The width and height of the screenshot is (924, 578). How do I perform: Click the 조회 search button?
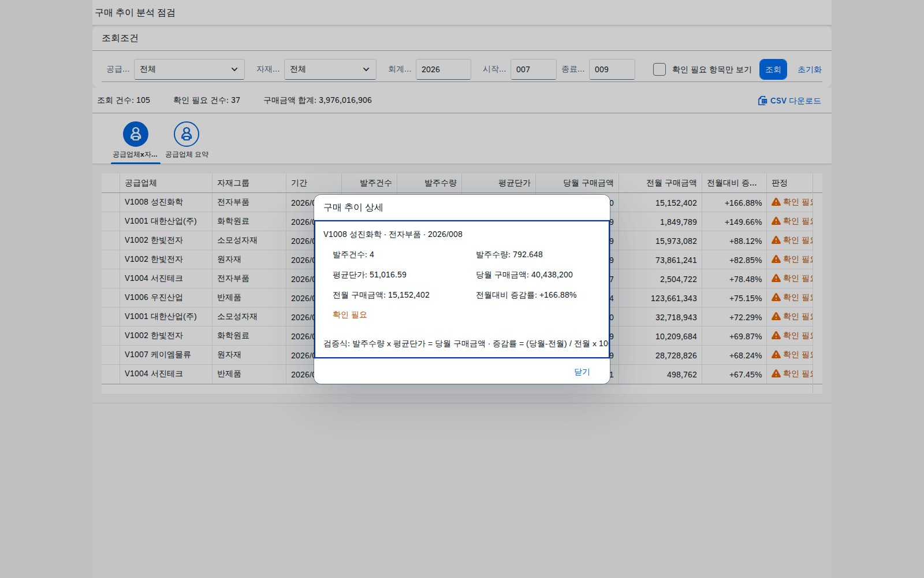click(773, 69)
